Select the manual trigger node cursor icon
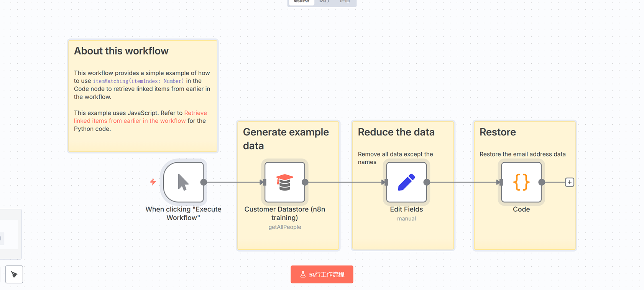Viewport: 644px width, 290px height. point(183,182)
